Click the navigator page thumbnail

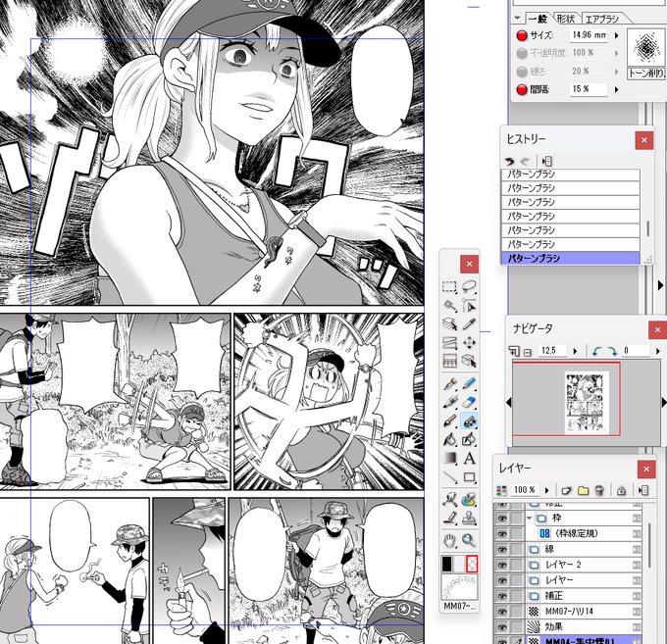click(x=587, y=403)
